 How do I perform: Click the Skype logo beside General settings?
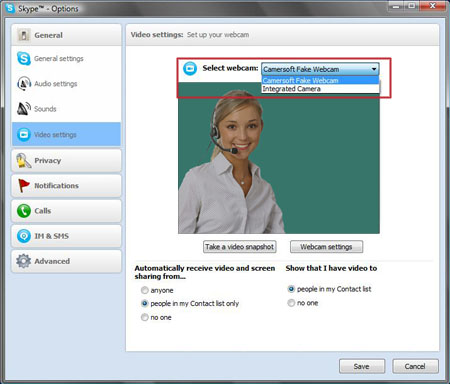[x=24, y=59]
